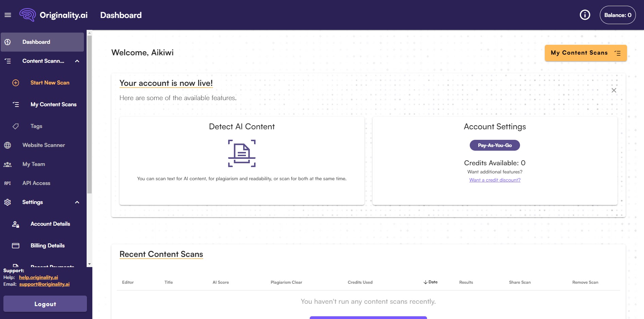Image resolution: width=644 pixels, height=319 pixels.
Task: Click the yellow My Content Scans button
Action: pos(586,53)
